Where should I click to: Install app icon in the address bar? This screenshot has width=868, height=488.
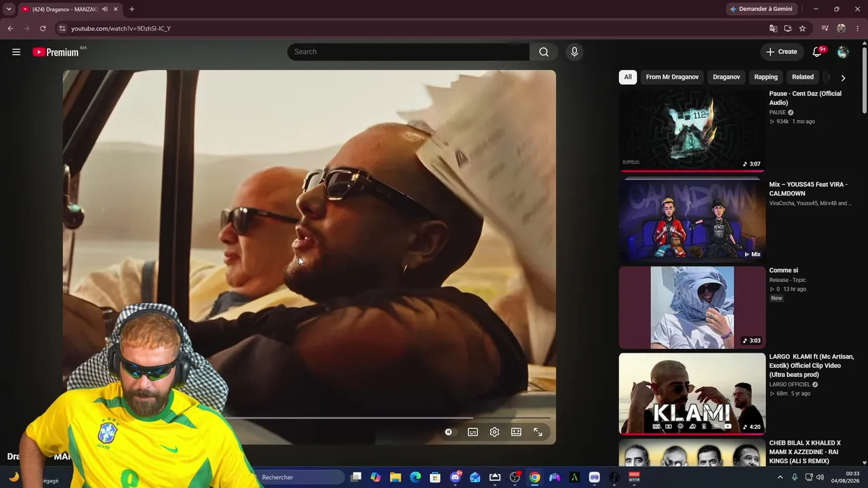(x=788, y=28)
